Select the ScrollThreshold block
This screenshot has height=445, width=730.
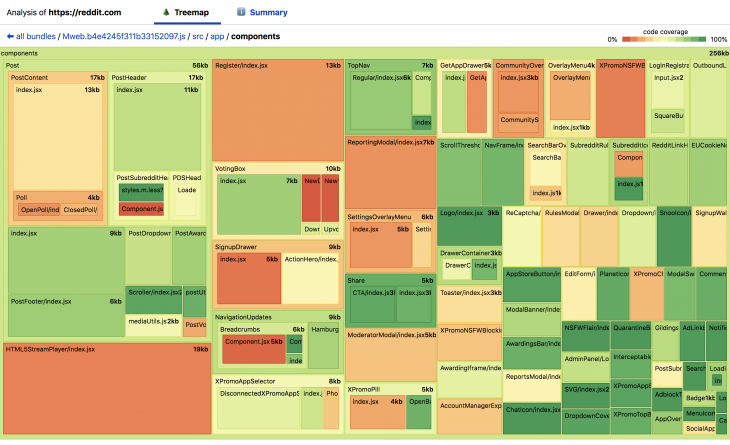point(459,173)
